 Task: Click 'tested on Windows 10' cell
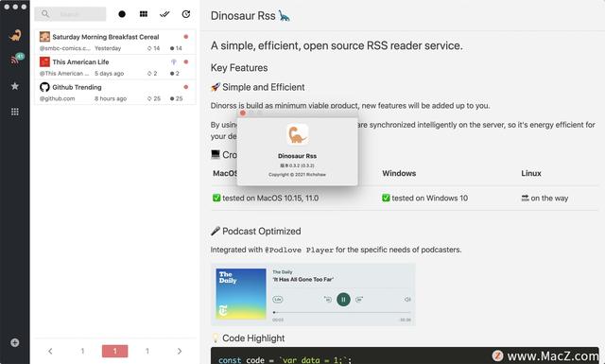coord(424,198)
